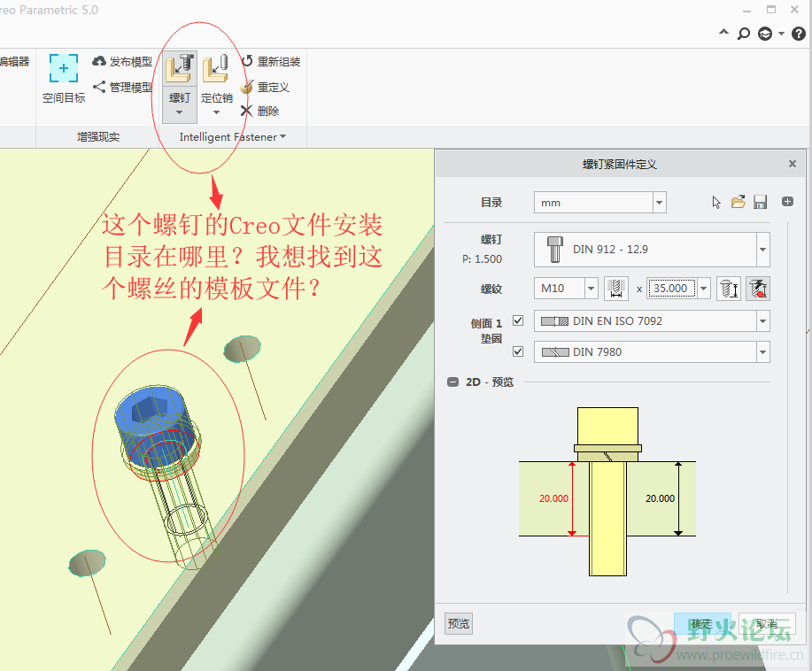Open the 螺钉 button dropdown arrow
Viewport: 812px width, 671px height.
(x=179, y=112)
